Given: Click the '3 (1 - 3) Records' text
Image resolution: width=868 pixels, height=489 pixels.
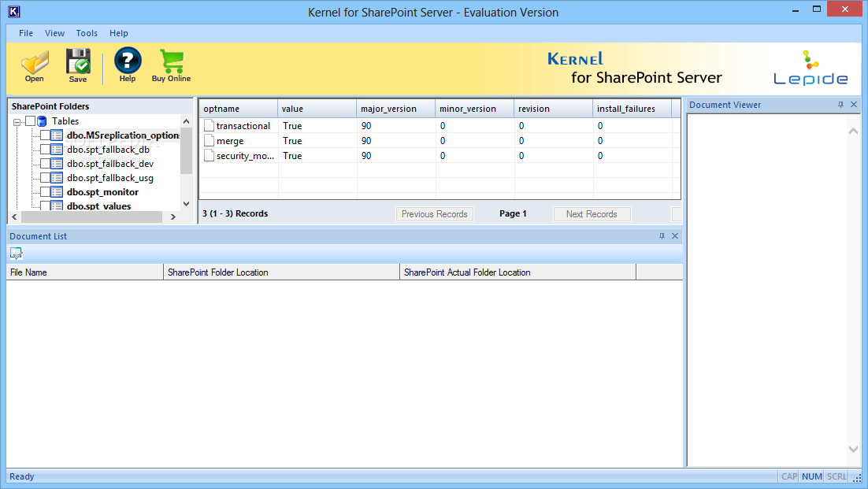Looking at the screenshot, I should (236, 213).
